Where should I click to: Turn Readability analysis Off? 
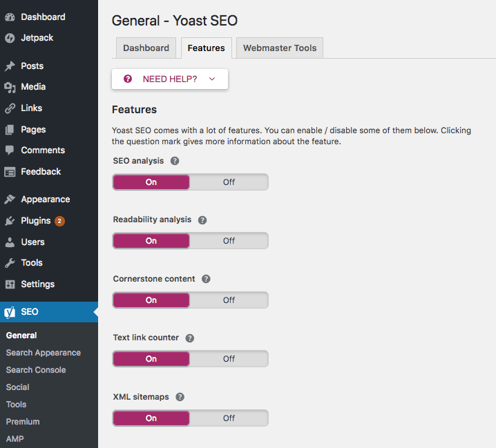[x=229, y=241]
